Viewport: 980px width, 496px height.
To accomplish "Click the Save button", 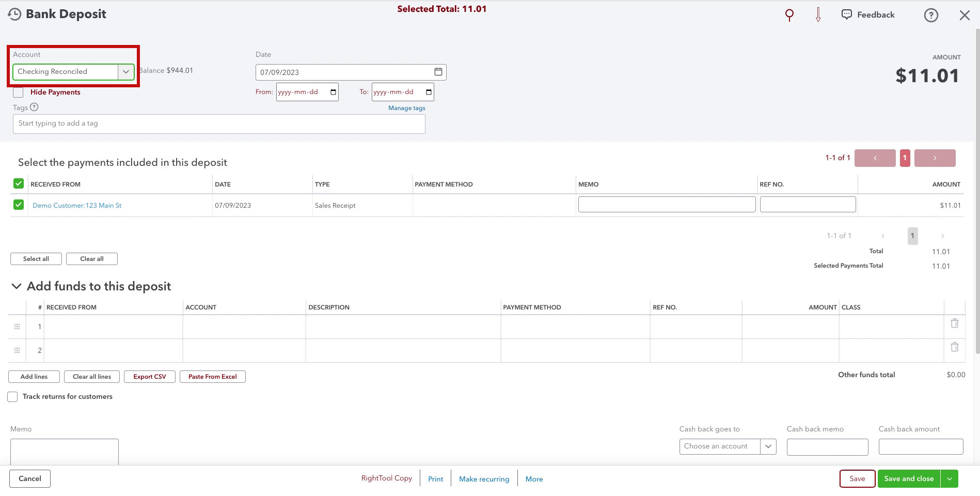I will click(x=857, y=479).
